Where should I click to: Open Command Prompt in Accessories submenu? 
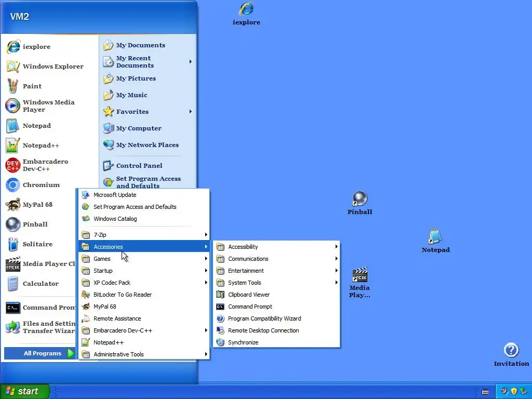click(276, 307)
